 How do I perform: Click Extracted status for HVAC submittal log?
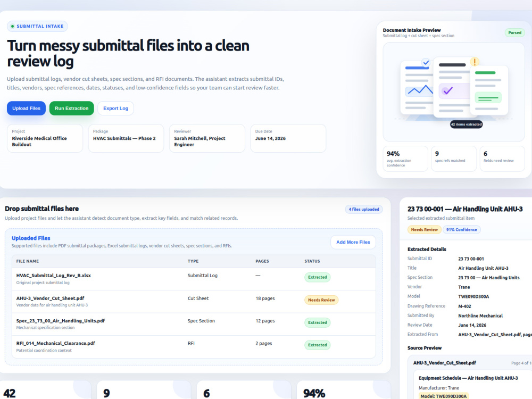click(317, 277)
